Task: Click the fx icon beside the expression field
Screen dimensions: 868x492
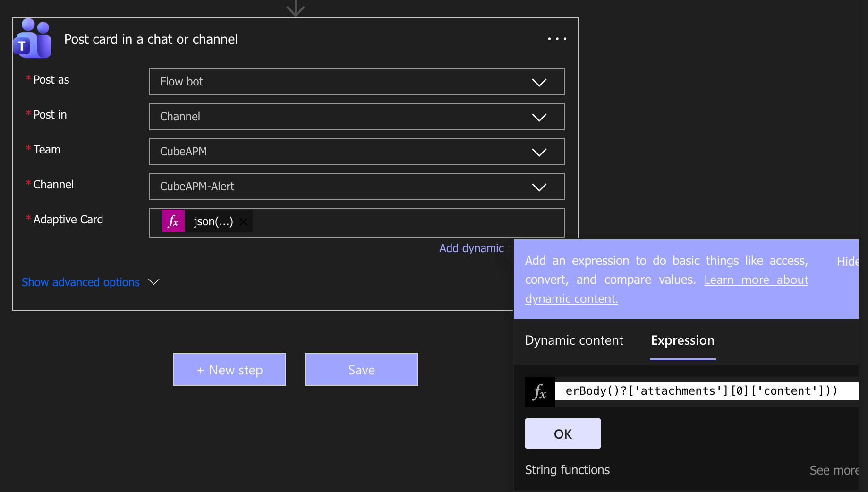Action: tap(539, 391)
